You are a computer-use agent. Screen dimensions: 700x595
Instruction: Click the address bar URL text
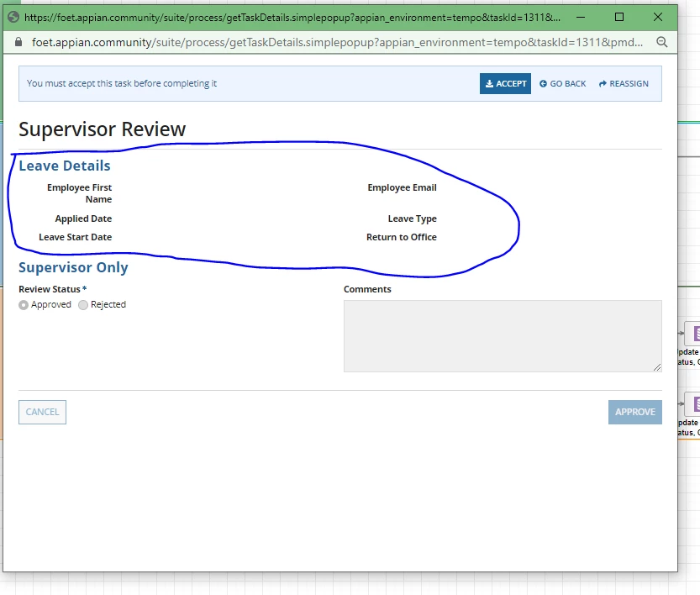point(337,42)
